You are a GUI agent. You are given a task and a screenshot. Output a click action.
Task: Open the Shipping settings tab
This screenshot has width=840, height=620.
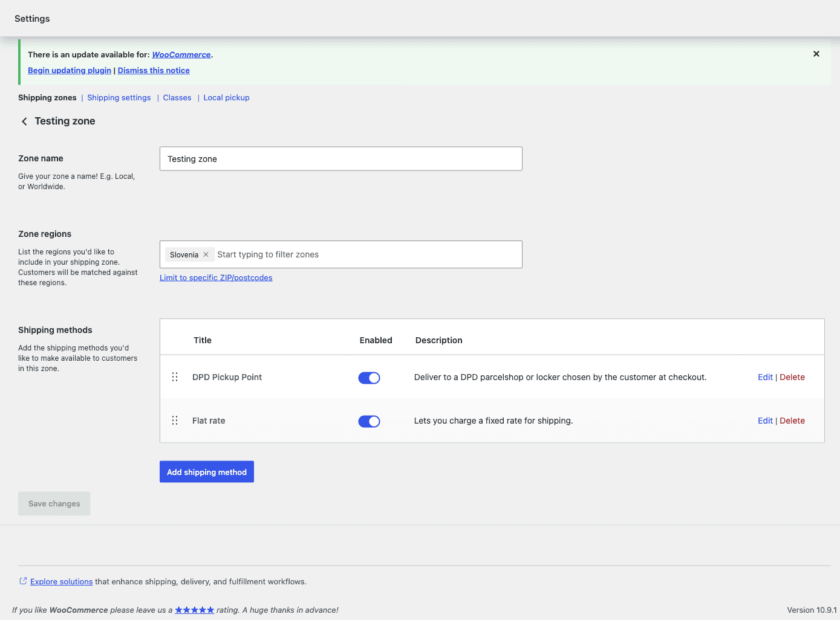tap(119, 98)
